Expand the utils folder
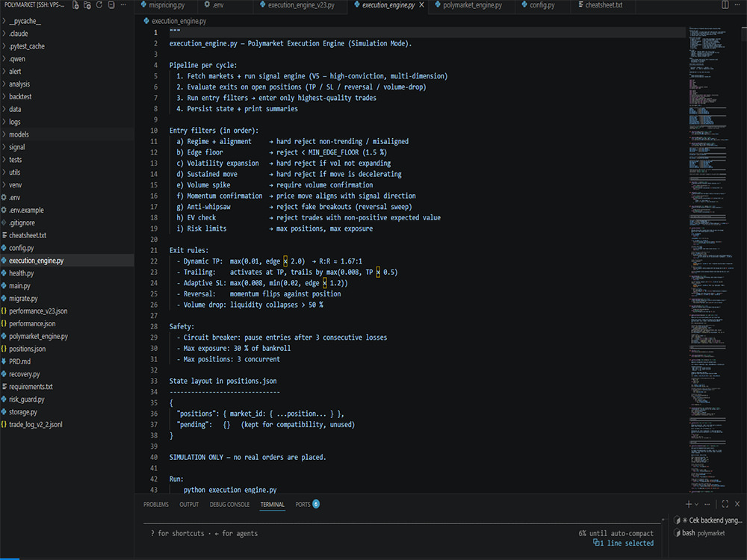Image resolution: width=747 pixels, height=560 pixels. click(x=67, y=172)
